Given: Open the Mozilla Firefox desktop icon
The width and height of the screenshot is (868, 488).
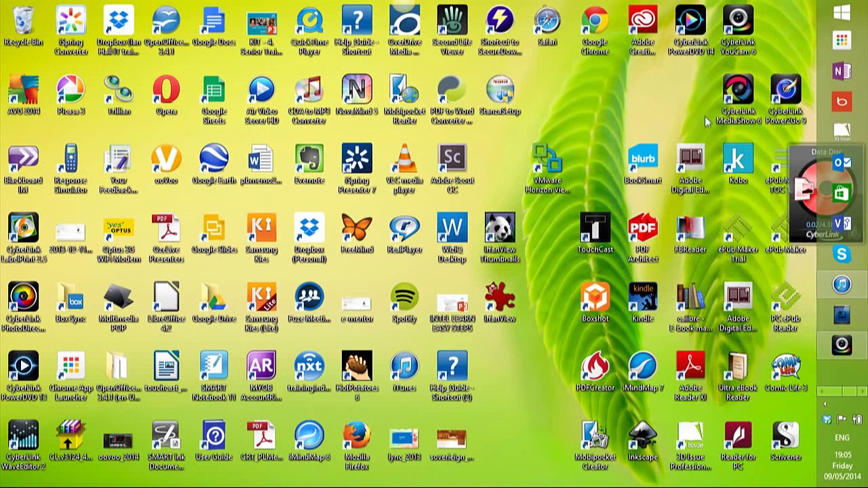Looking at the screenshot, I should click(357, 435).
